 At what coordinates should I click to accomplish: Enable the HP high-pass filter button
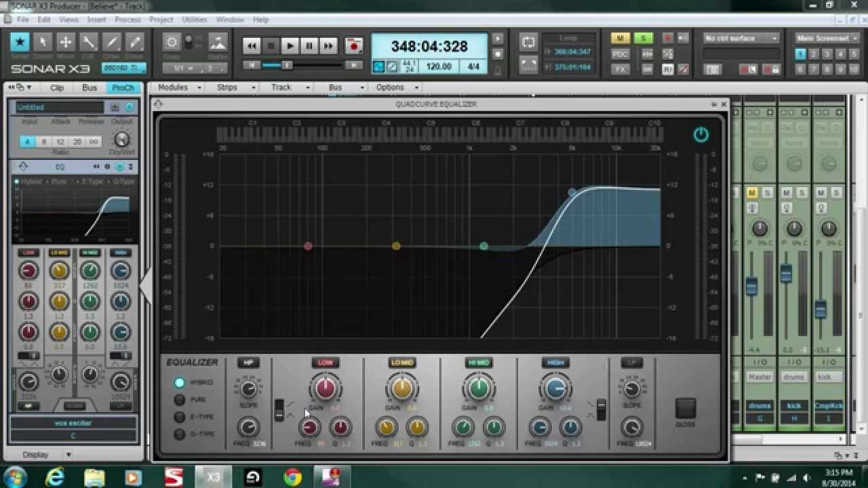(248, 363)
